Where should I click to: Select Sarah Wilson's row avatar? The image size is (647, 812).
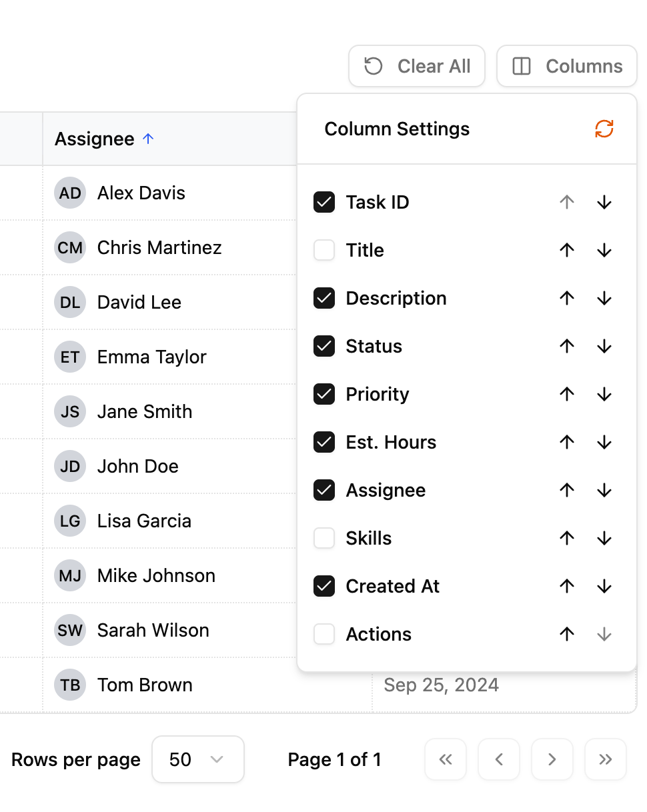click(69, 630)
